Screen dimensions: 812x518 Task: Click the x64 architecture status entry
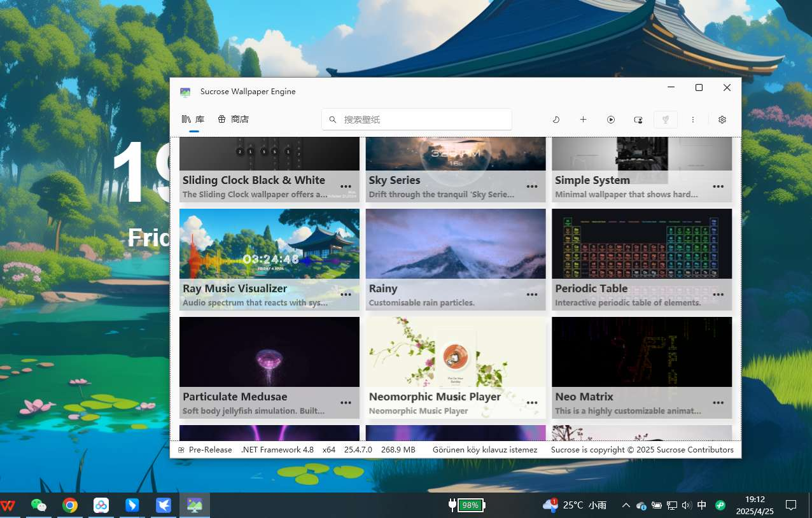click(x=329, y=449)
